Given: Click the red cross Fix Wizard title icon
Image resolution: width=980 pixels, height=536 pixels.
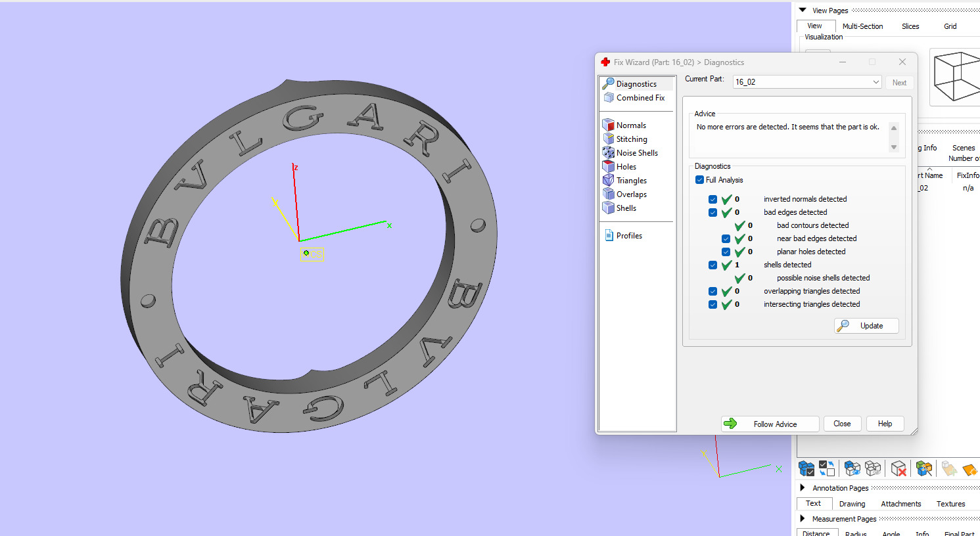Looking at the screenshot, I should pos(605,62).
